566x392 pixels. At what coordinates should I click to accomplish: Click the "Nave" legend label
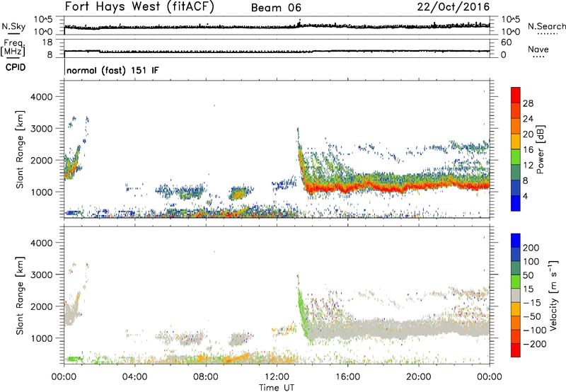538,49
